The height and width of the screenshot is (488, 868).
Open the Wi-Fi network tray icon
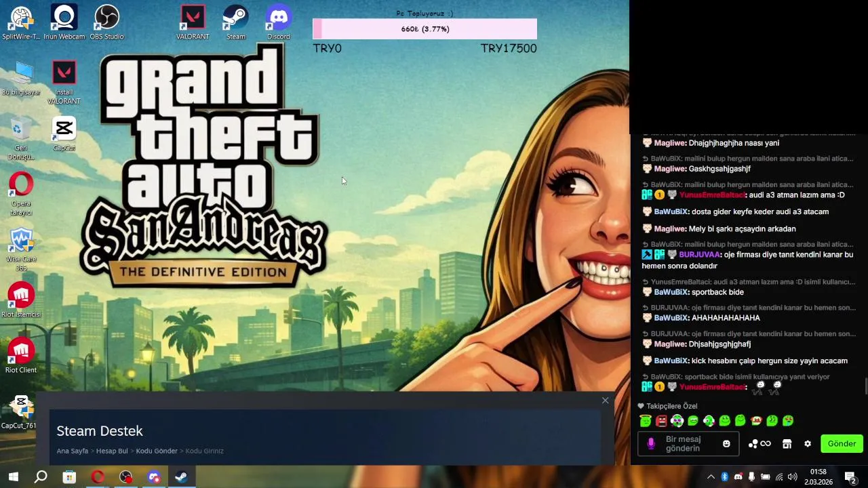tap(778, 477)
